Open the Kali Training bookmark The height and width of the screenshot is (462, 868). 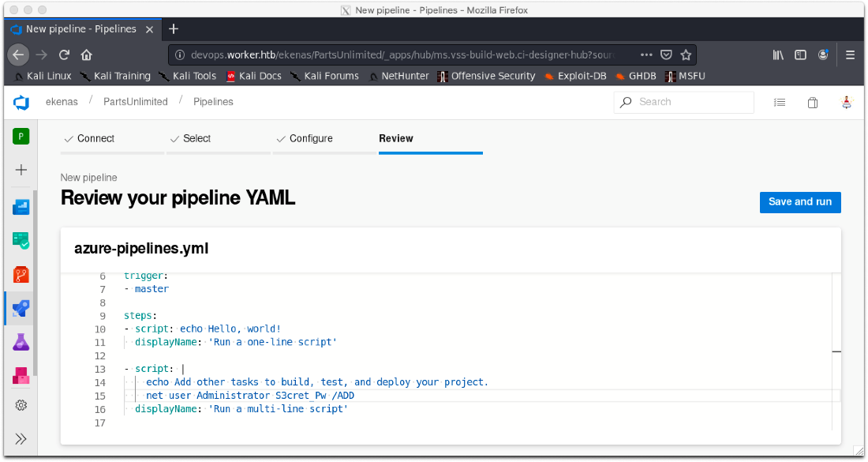[115, 76]
